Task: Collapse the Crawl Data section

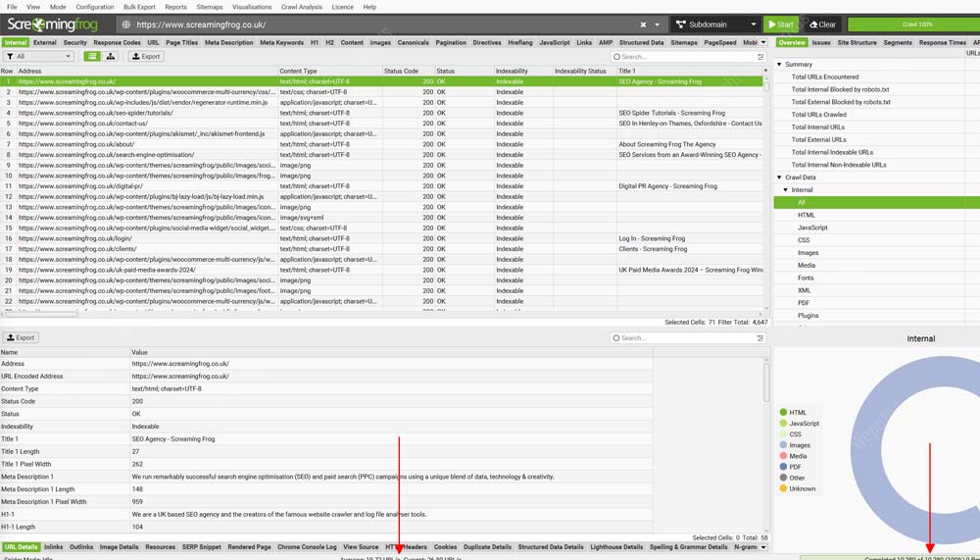Action: pyautogui.click(x=779, y=178)
